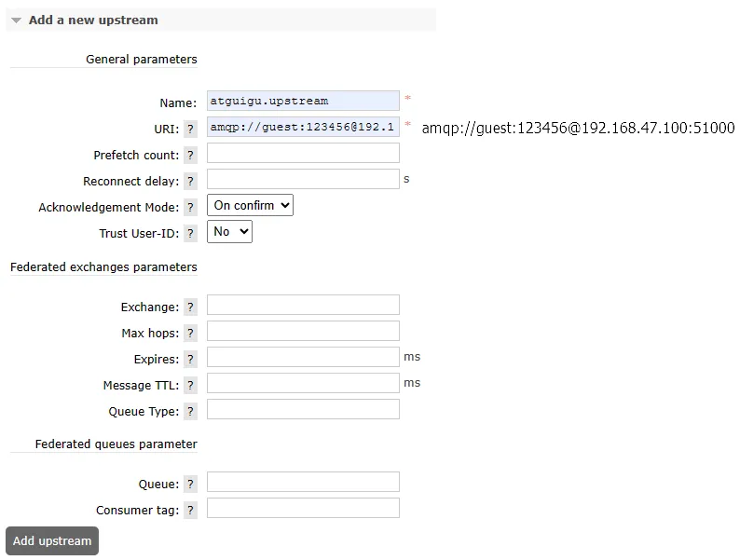Show help for Reconnect delay
740x560 pixels.
coord(190,182)
